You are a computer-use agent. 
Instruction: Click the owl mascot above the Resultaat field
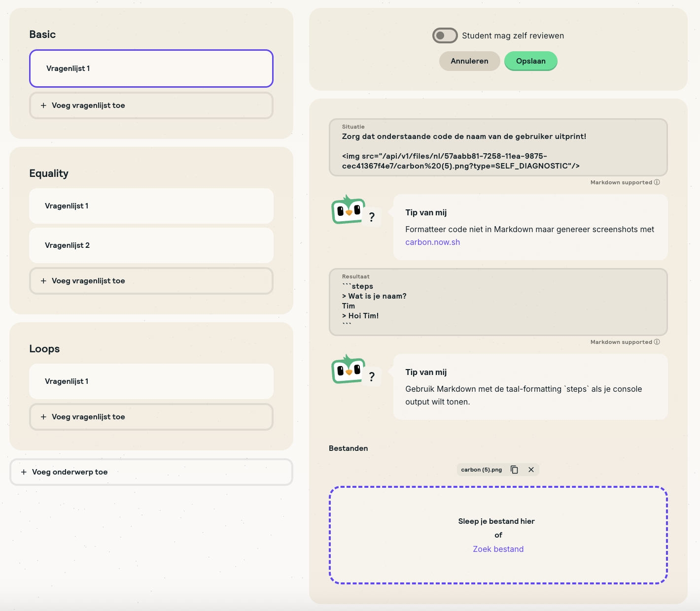tap(349, 210)
